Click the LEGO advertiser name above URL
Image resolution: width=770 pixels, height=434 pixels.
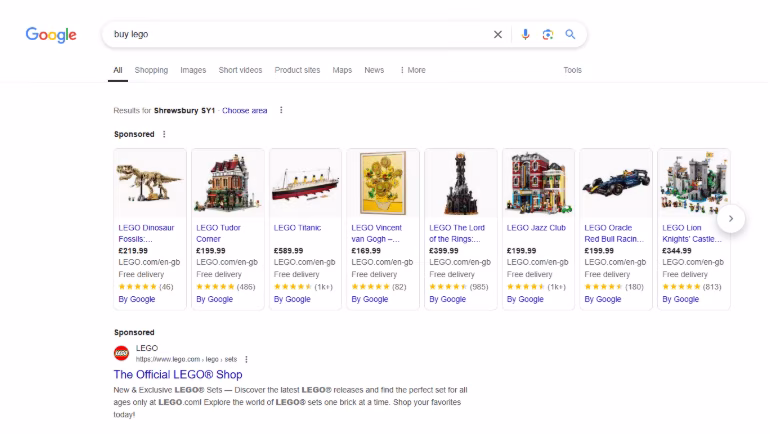point(147,348)
